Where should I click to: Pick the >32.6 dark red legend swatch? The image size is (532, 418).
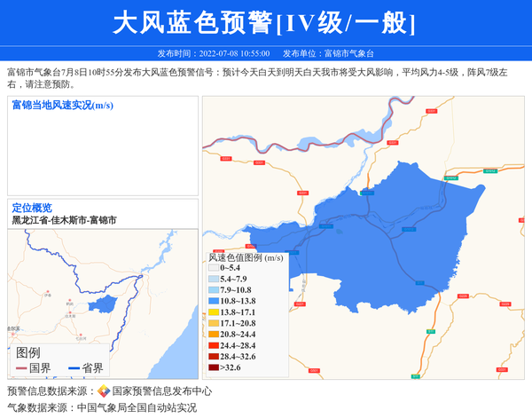[x=214, y=367]
